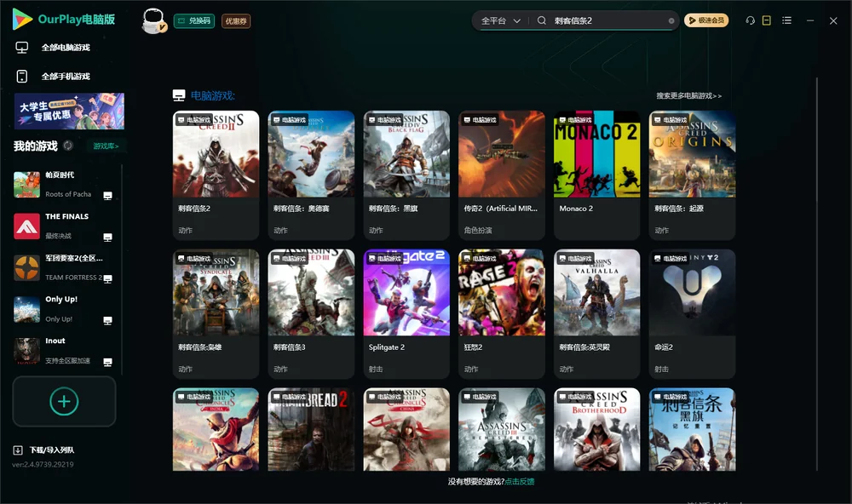
Task: Expand the 全平台 platform dropdown
Action: (x=501, y=20)
